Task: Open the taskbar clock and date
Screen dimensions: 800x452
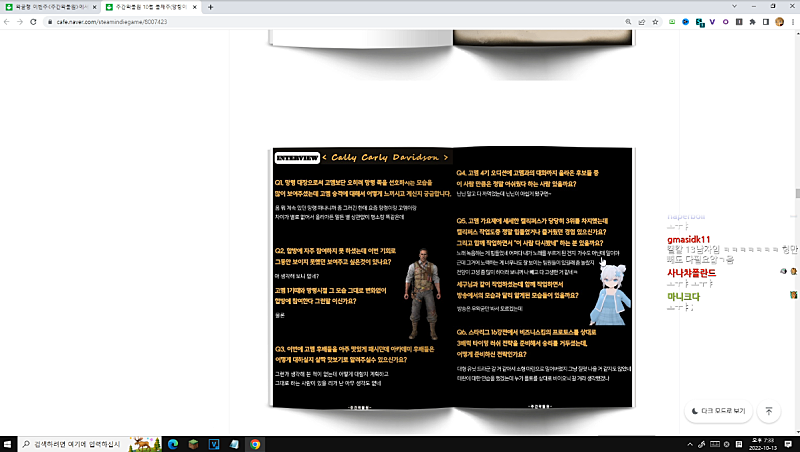Action: click(x=763, y=444)
